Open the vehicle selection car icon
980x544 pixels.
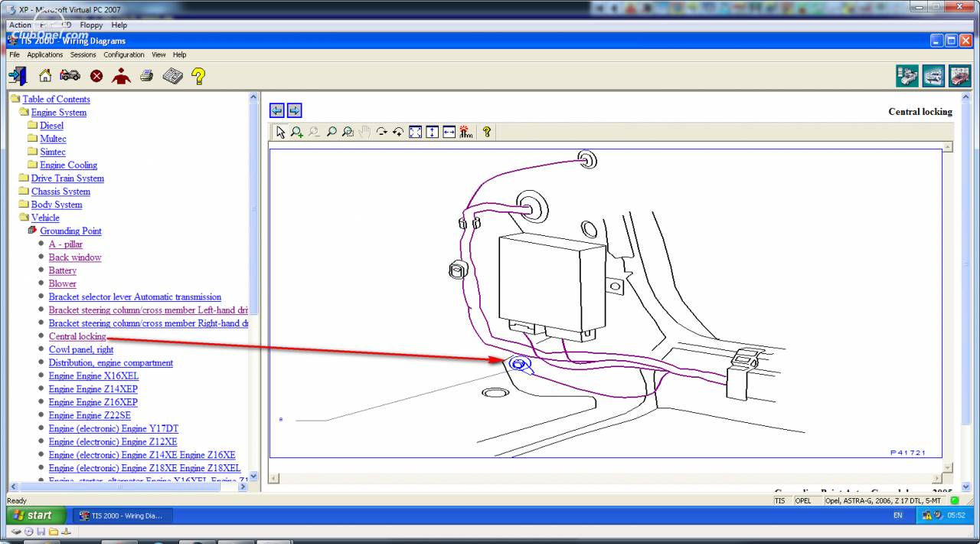click(x=70, y=76)
